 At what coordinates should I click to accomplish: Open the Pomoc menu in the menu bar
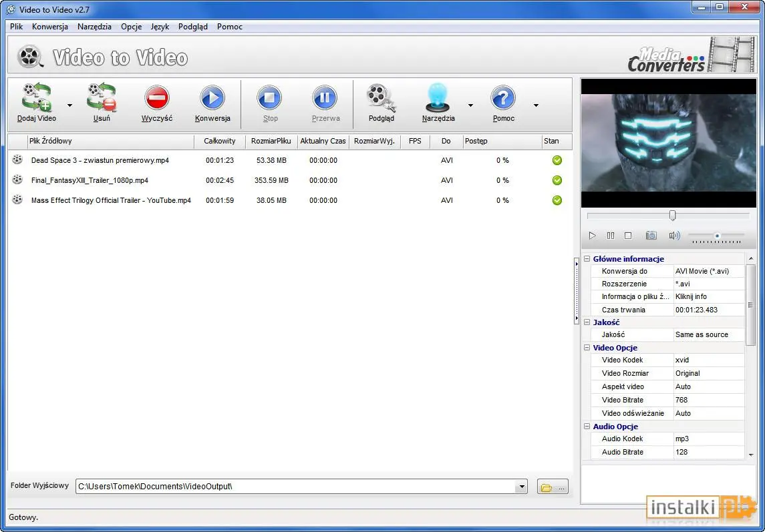(229, 27)
